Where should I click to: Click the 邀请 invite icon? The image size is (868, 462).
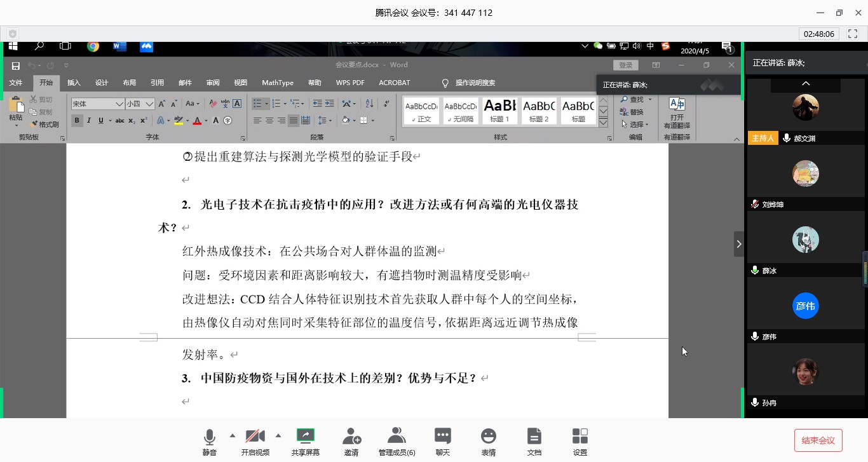click(x=351, y=441)
